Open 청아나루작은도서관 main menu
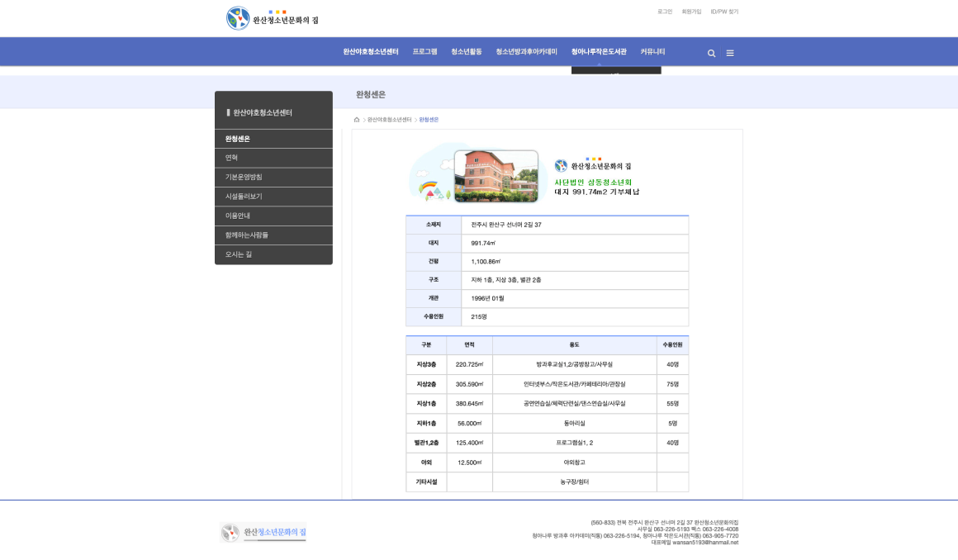The width and height of the screenshot is (958, 560). (599, 52)
